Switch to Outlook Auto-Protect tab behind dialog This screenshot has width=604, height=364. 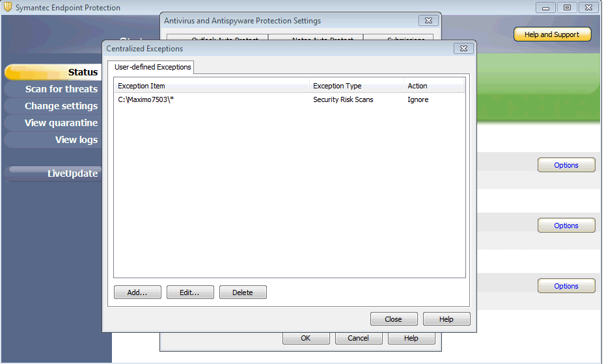217,37
